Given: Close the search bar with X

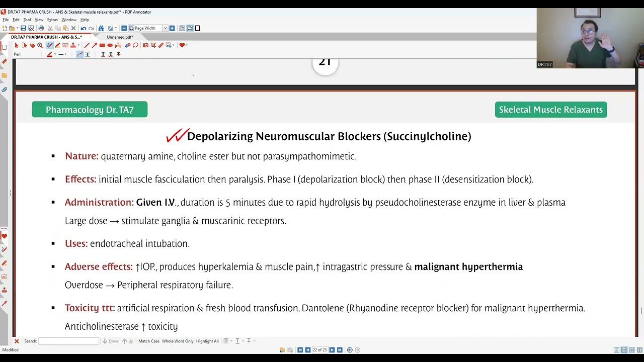Looking at the screenshot, I should [x=17, y=341].
